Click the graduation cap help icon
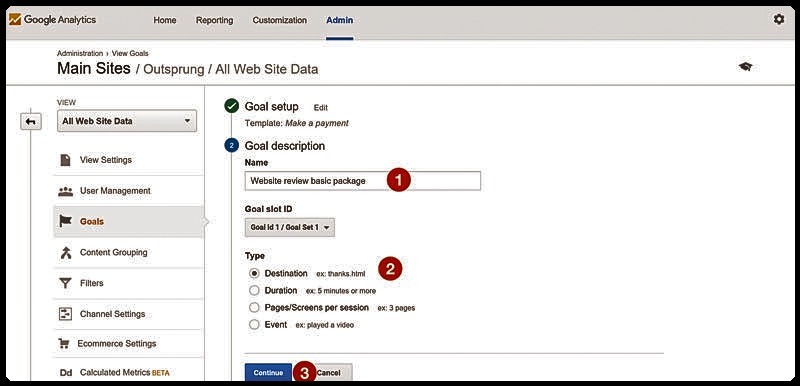Image resolution: width=800 pixels, height=386 pixels. [x=745, y=67]
